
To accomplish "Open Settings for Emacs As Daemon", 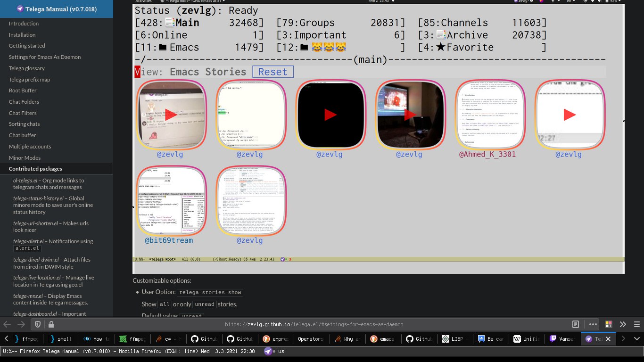I will 45,57.
